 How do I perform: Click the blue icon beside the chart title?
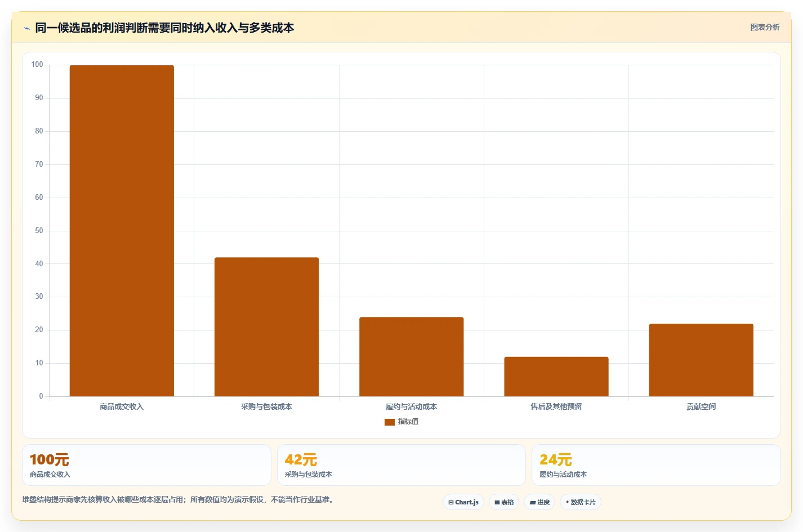coord(26,28)
